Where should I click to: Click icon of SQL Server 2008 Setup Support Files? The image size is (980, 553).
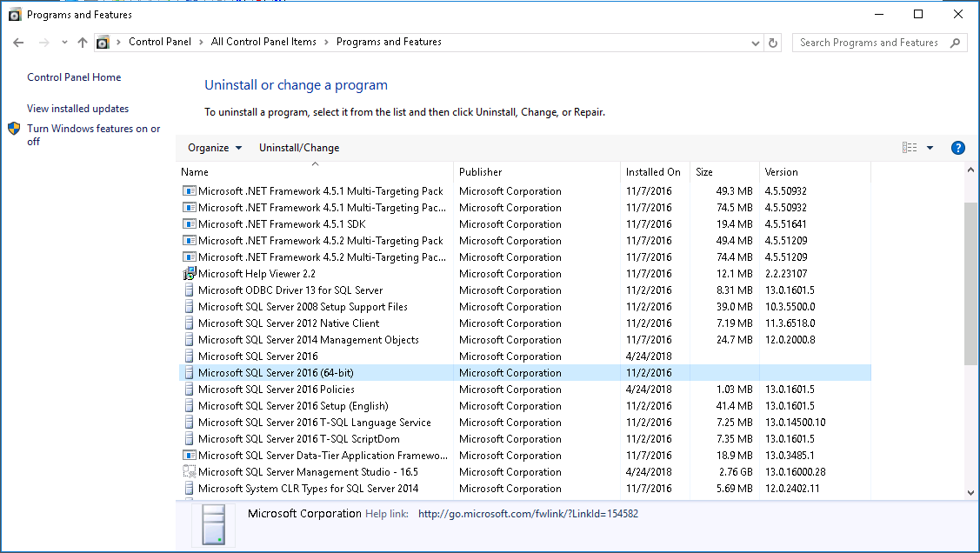[x=189, y=307]
